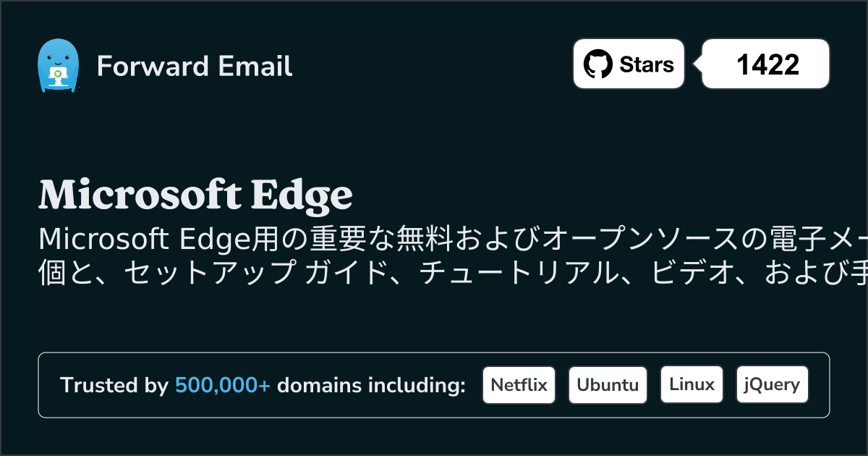Click the blue 500,000+ domains figure
Image resolution: width=868 pixels, height=456 pixels.
click(223, 386)
